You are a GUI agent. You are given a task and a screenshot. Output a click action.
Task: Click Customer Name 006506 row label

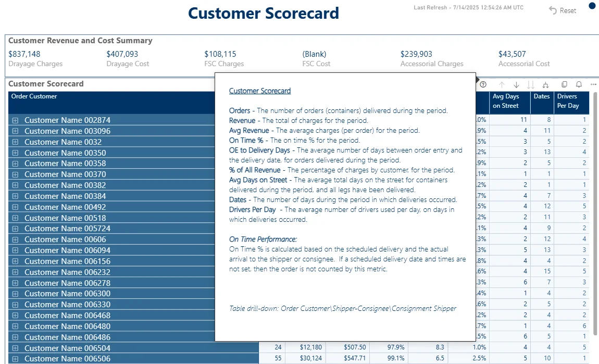pyautogui.click(x=67, y=359)
